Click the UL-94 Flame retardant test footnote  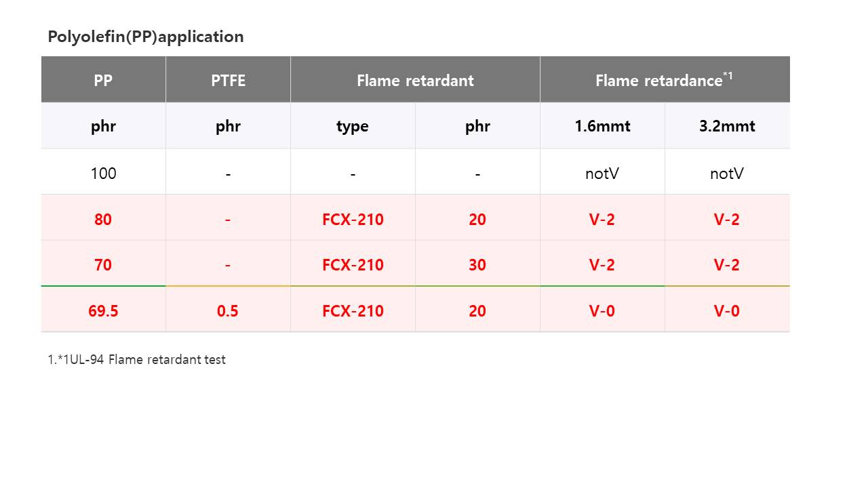click(136, 359)
